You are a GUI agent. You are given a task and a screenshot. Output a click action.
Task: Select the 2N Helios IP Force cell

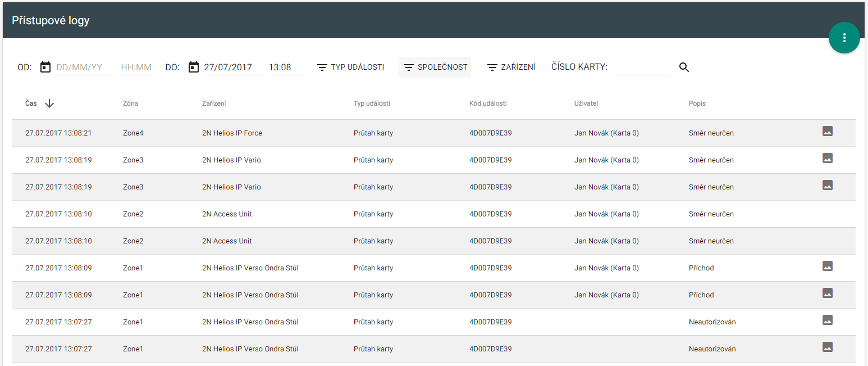point(232,133)
